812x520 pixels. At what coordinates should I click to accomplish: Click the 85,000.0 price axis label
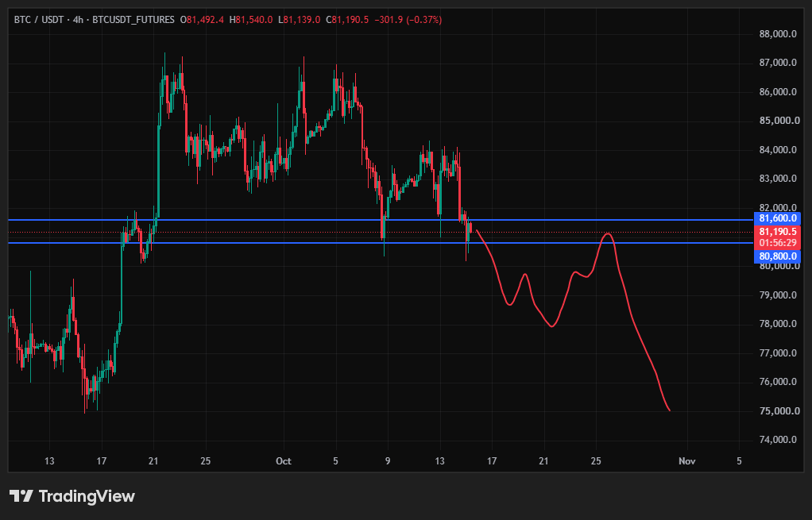click(x=778, y=121)
